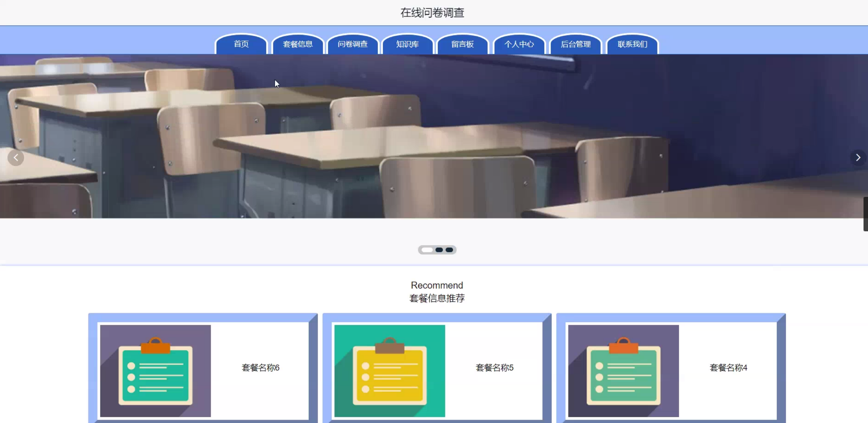The width and height of the screenshot is (868, 423).
Task: Open the 留言板 page
Action: (463, 44)
